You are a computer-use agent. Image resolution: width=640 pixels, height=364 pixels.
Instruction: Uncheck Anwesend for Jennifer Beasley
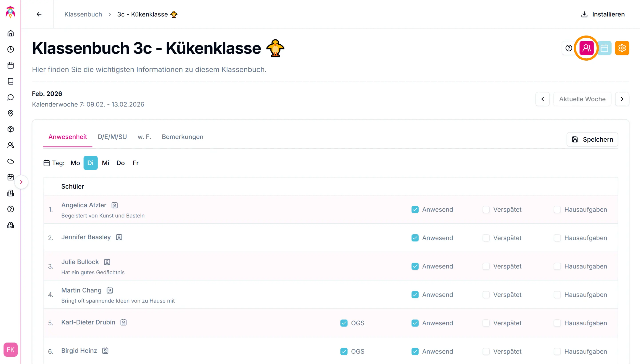pos(415,238)
